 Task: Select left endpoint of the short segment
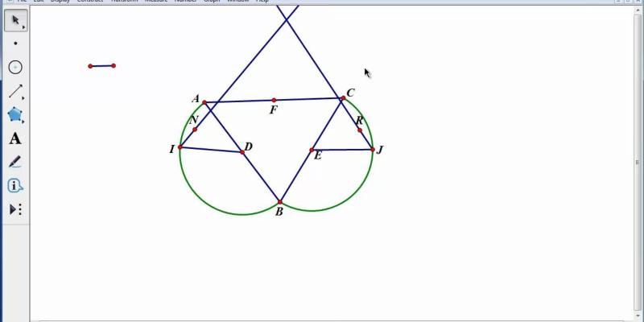point(90,66)
